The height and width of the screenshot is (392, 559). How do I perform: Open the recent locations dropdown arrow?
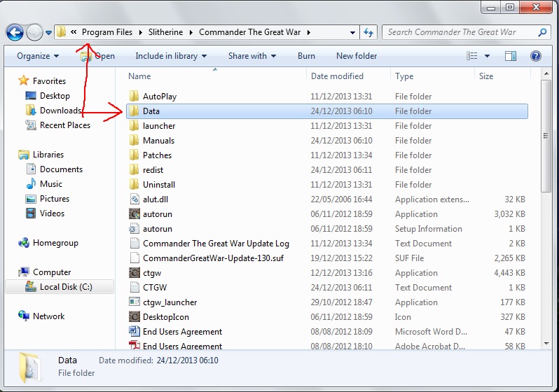(48, 33)
